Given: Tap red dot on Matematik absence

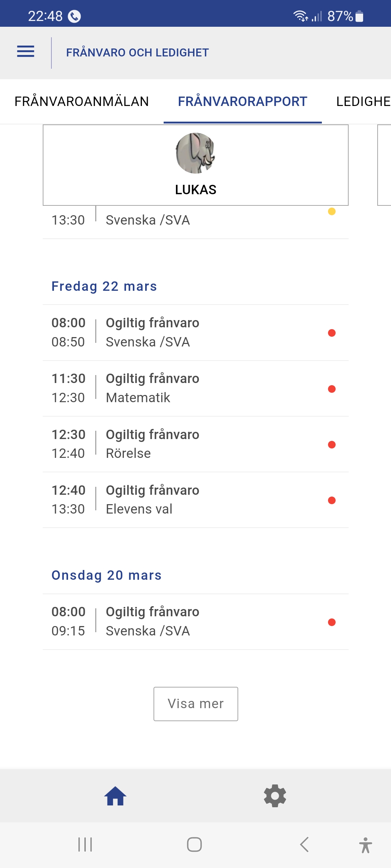Looking at the screenshot, I should tap(332, 389).
